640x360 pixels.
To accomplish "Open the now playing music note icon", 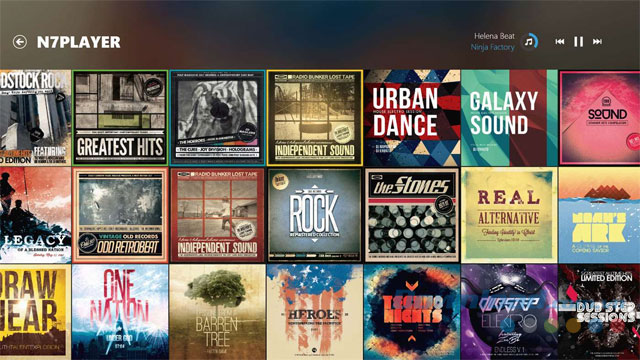I will [x=529, y=42].
